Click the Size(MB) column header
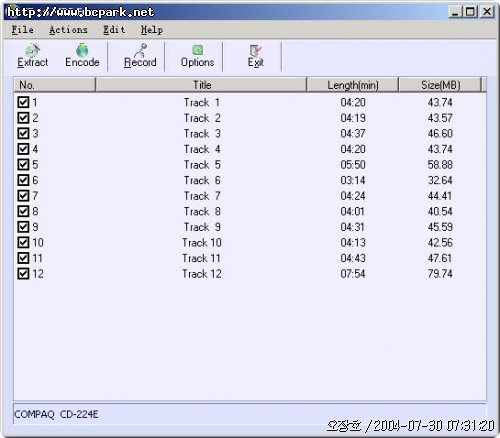The image size is (500, 438). [440, 85]
